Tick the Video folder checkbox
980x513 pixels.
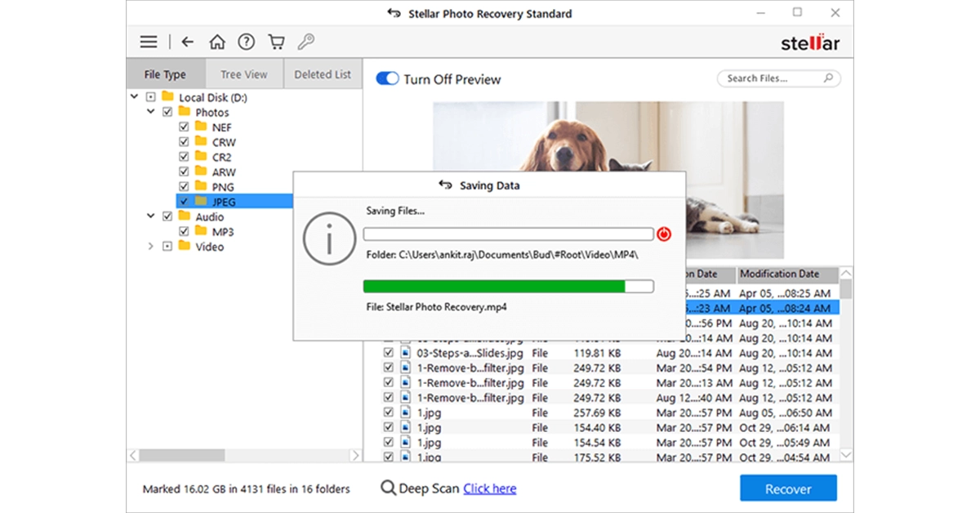(167, 246)
